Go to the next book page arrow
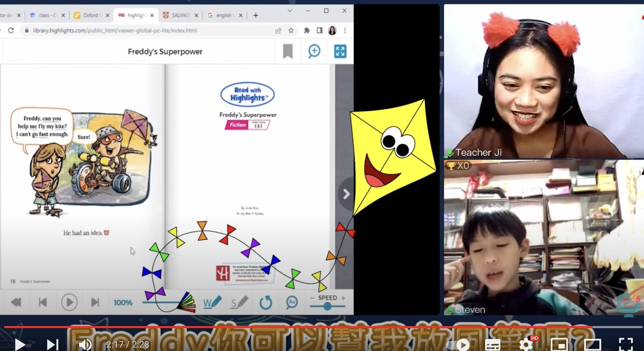 coord(346,194)
